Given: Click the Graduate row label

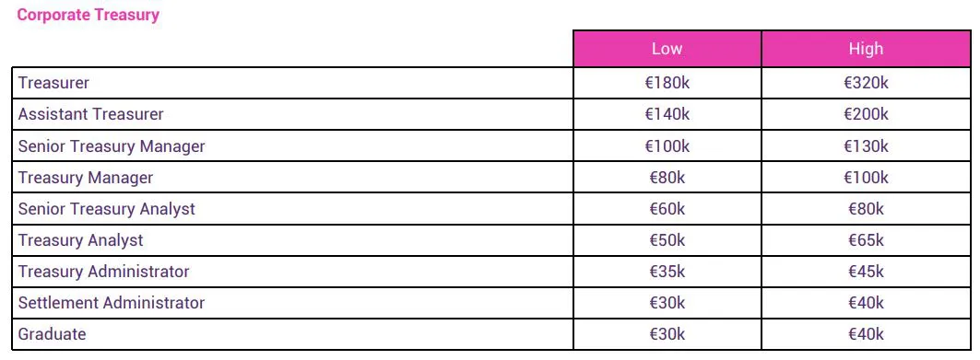Looking at the screenshot, I should [x=52, y=334].
